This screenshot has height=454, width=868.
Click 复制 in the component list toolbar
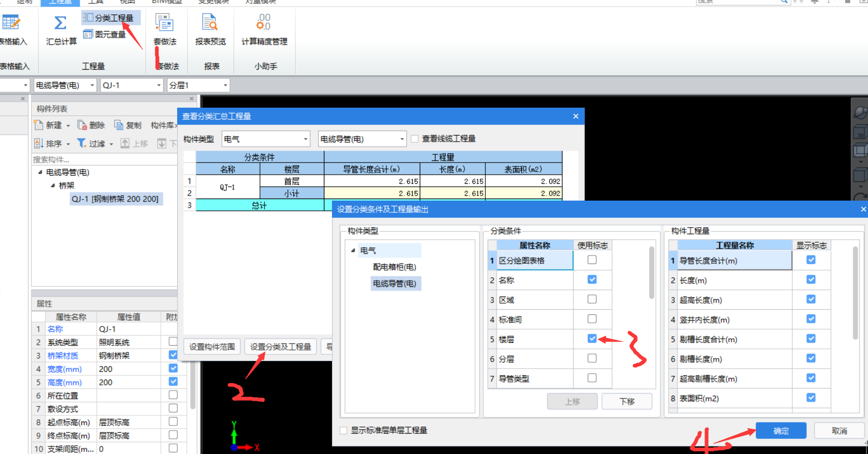point(128,125)
